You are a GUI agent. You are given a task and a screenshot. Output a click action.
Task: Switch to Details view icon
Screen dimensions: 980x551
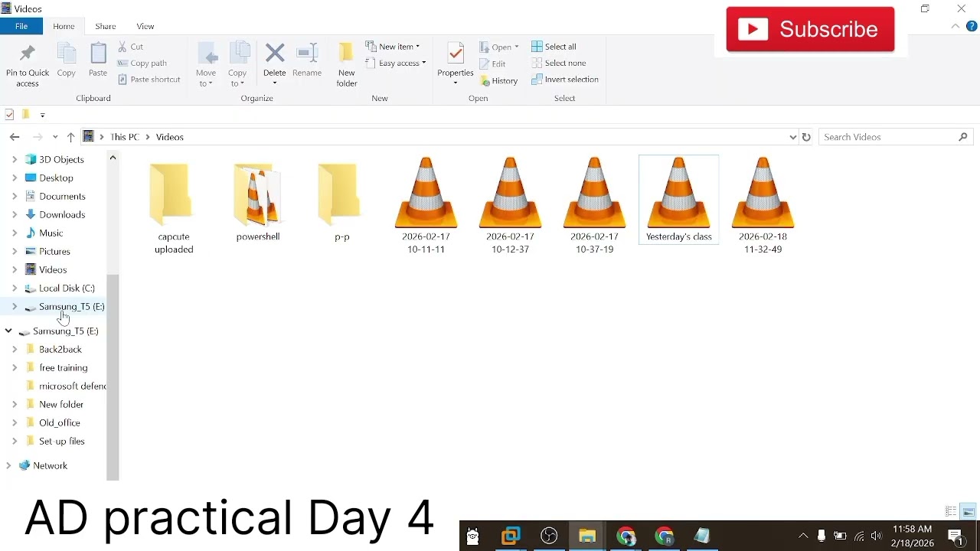951,512
